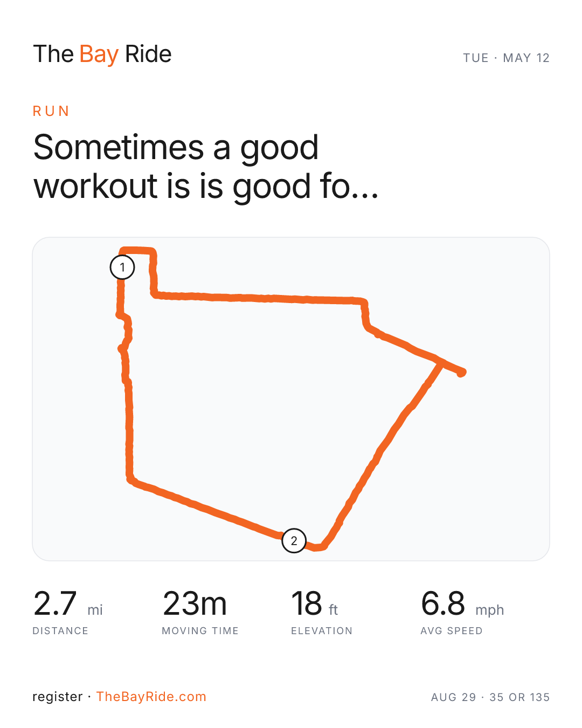Open TheBayRide.com link
The image size is (582, 728).
[151, 696]
